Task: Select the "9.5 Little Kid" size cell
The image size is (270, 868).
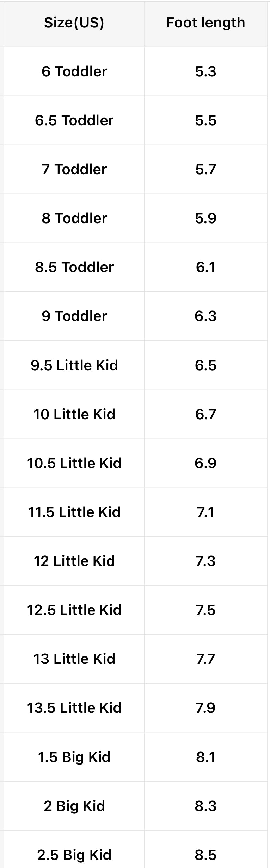Action: pyautogui.click(x=74, y=365)
